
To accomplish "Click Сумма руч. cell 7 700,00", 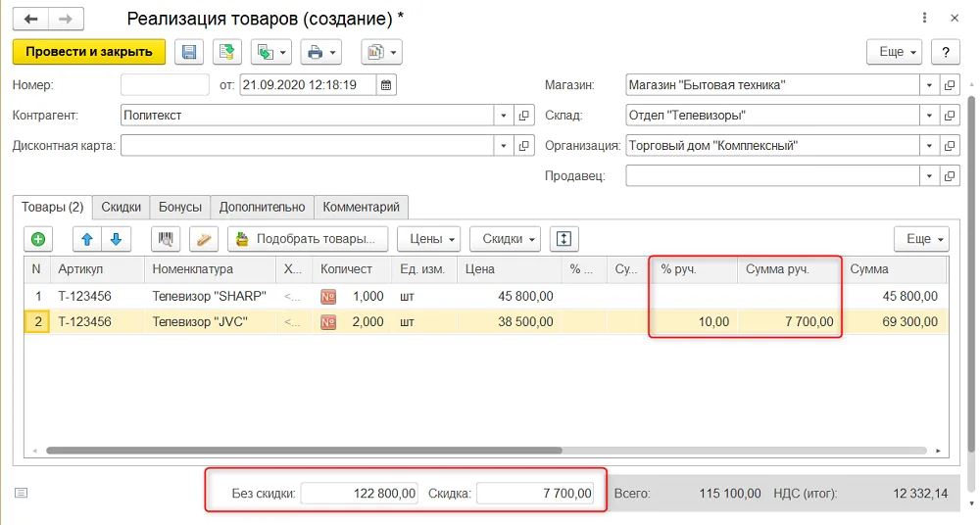I will (x=789, y=322).
